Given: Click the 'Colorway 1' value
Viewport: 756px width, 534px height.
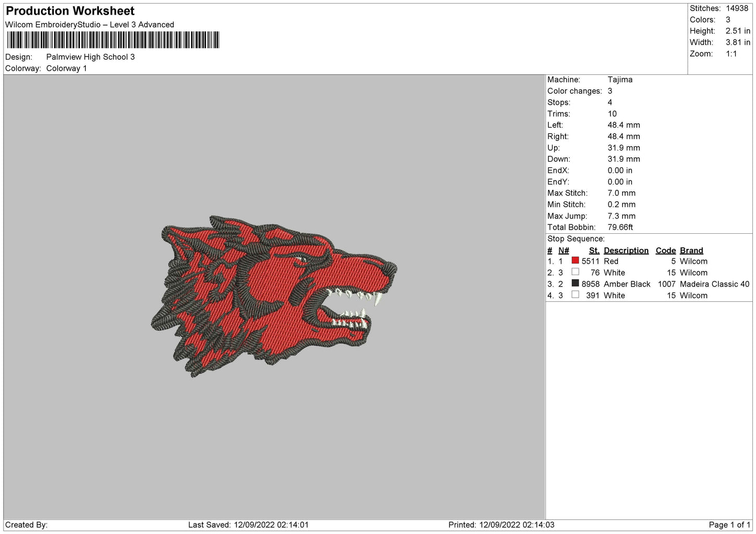Looking at the screenshot, I should tap(66, 69).
